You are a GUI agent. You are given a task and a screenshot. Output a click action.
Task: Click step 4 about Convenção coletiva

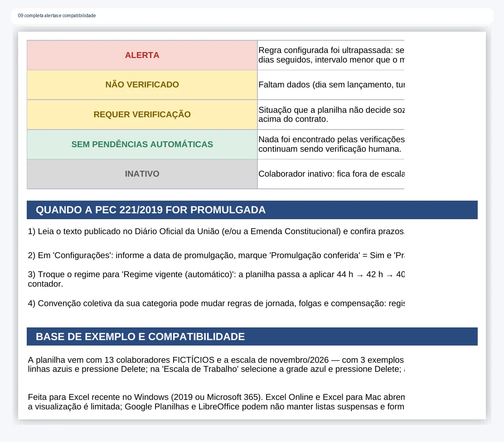pyautogui.click(x=216, y=303)
